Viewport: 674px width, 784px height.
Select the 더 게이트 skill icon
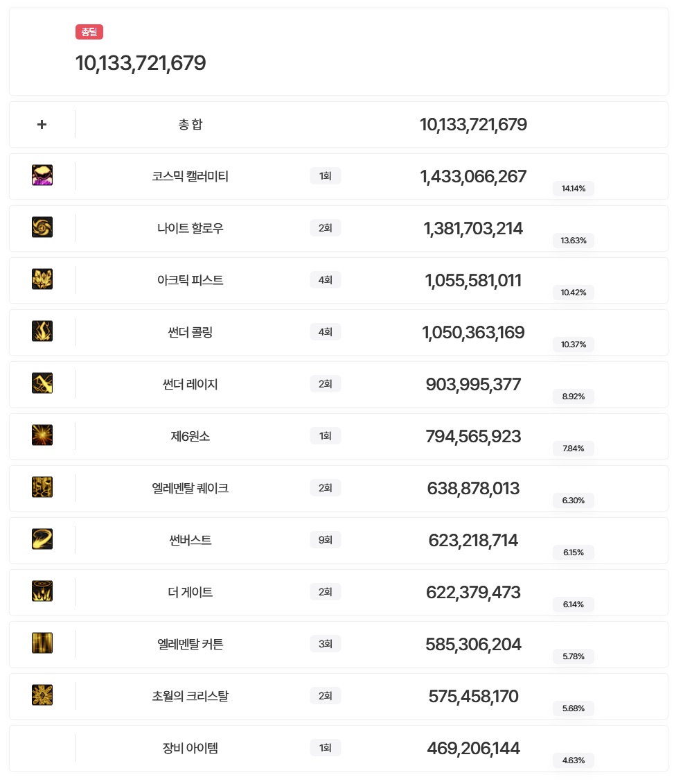click(42, 591)
